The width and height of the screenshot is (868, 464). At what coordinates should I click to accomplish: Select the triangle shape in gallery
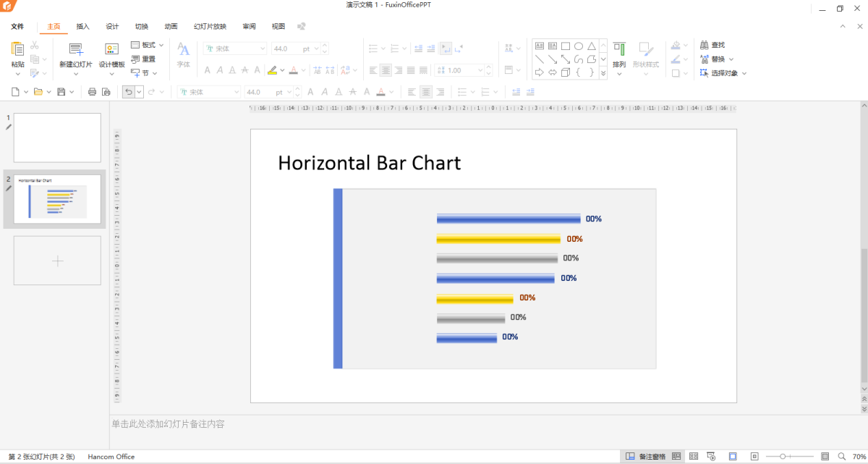click(592, 46)
